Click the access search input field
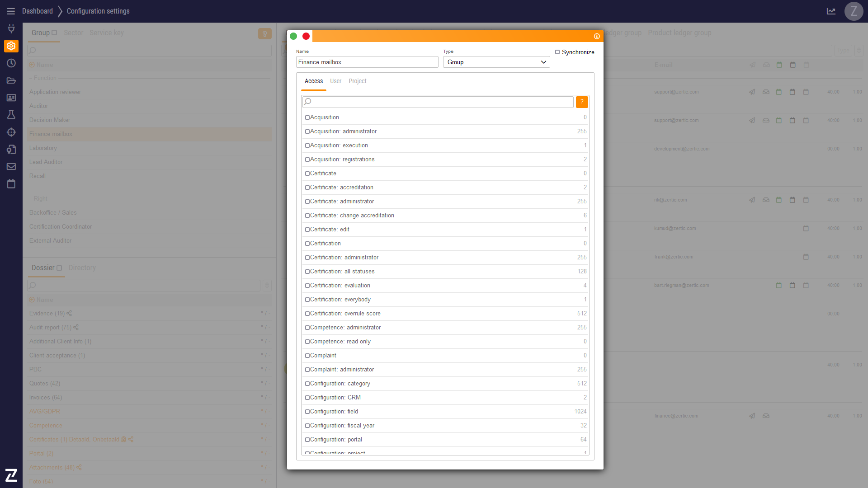This screenshot has width=868, height=488. [438, 102]
